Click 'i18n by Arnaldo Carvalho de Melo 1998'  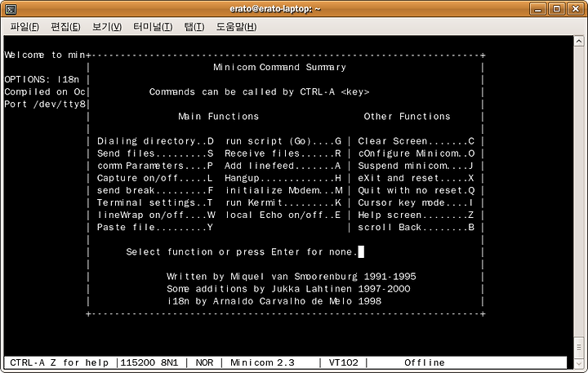click(x=274, y=301)
